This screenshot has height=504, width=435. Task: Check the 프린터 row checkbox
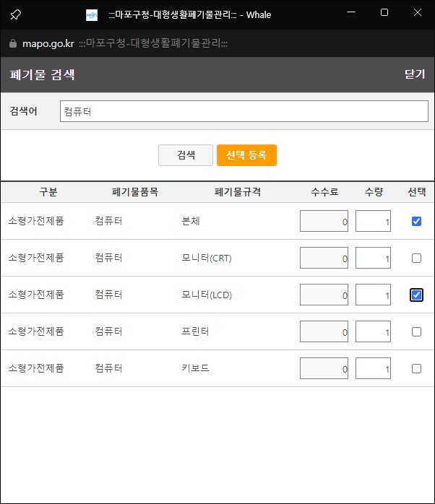click(x=416, y=331)
